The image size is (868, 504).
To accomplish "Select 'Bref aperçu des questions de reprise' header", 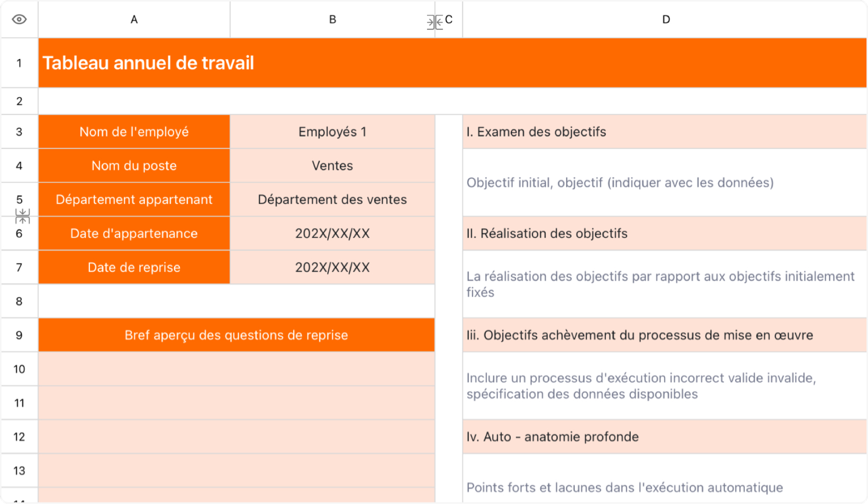I will pos(237,335).
